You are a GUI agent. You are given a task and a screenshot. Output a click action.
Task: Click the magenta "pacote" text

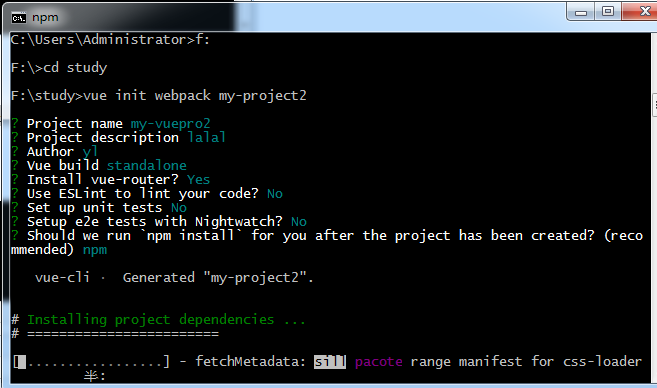pyautogui.click(x=379, y=362)
